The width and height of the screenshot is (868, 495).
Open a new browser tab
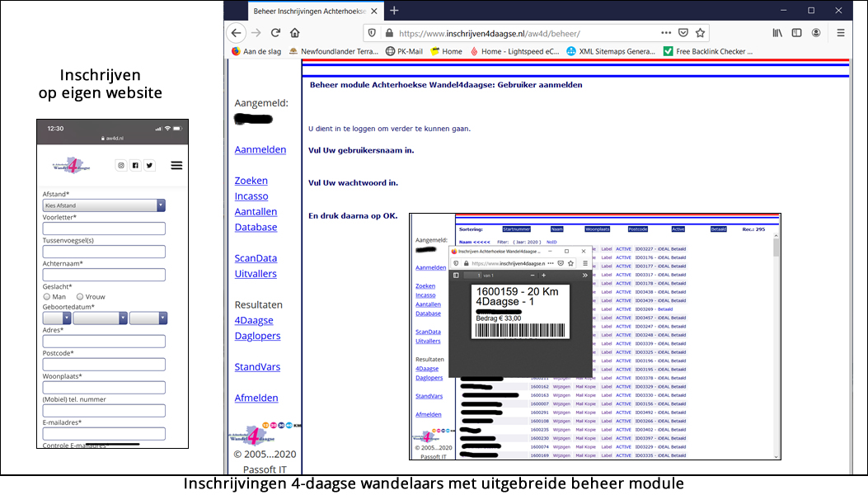(394, 11)
